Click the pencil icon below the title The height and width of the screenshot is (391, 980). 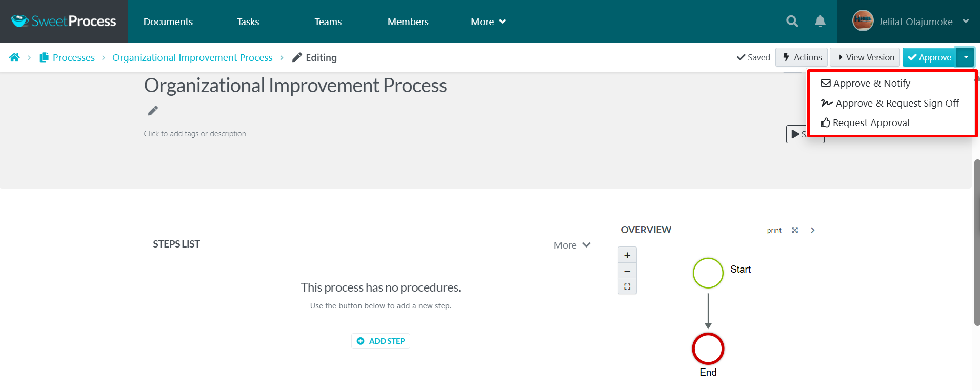click(153, 111)
